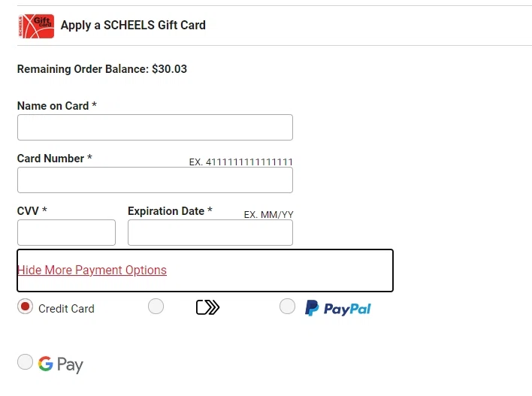Focus the CVV input box

tap(66, 233)
